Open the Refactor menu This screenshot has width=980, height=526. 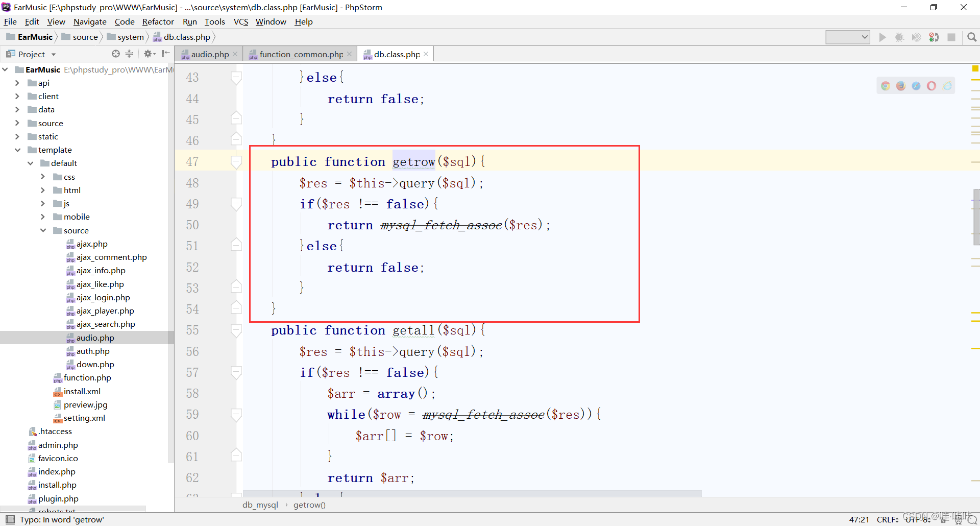coord(158,21)
